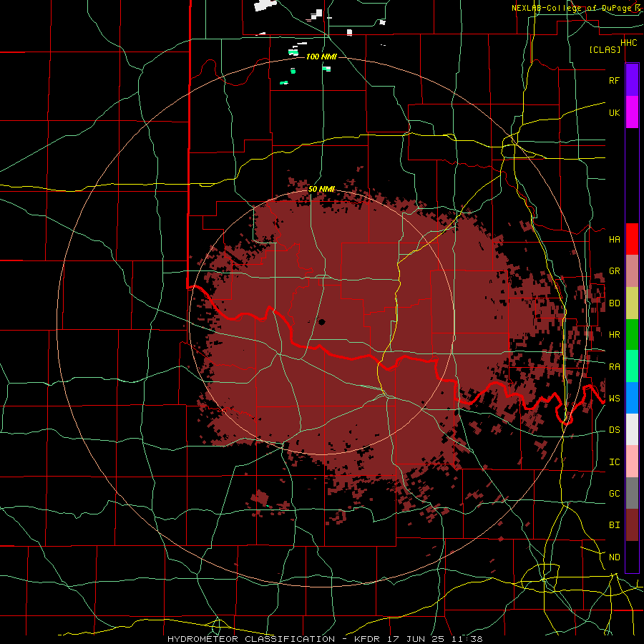This screenshot has width=644, height=644.
Task: Click the HA red legend swatch
Action: click(x=632, y=239)
